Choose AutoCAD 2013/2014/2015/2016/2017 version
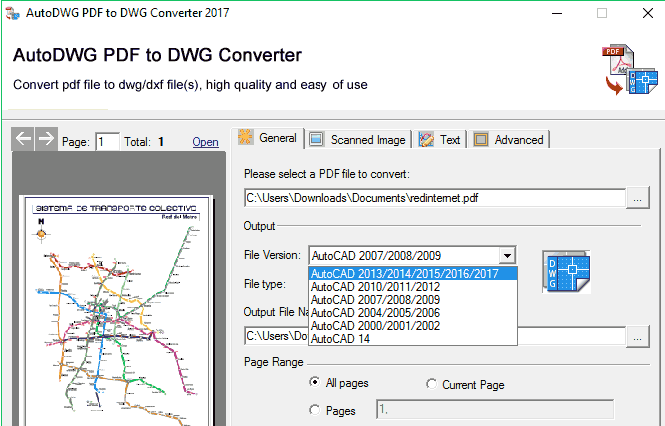This screenshot has height=426, width=665. tap(414, 274)
